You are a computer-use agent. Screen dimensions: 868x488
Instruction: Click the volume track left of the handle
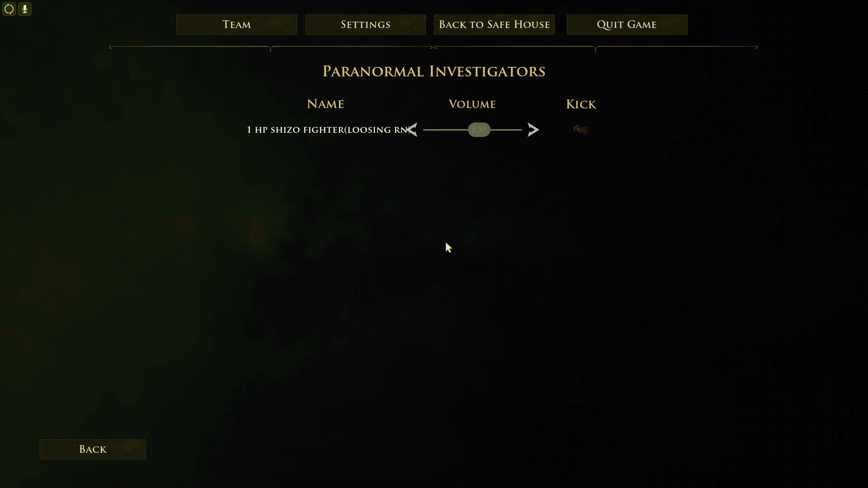[445, 130]
